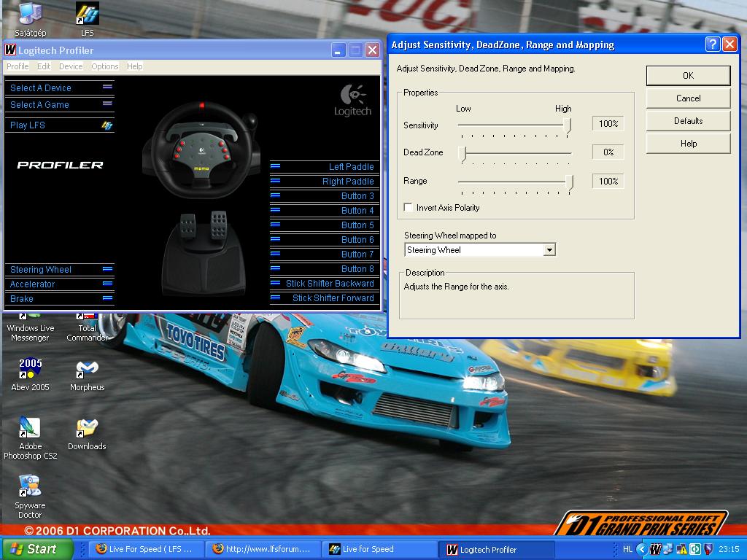Click the question mark help button in dialog title bar

coord(713,44)
